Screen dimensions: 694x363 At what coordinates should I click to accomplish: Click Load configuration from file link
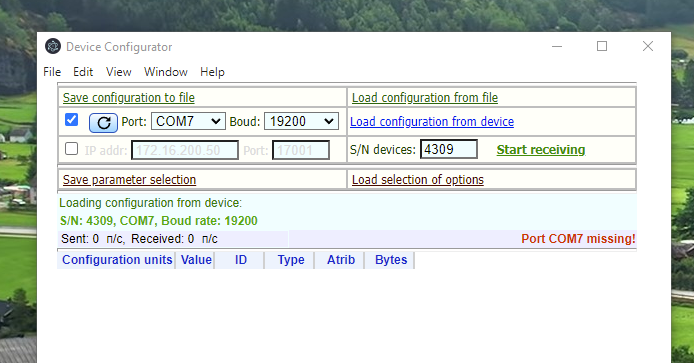pyautogui.click(x=425, y=97)
